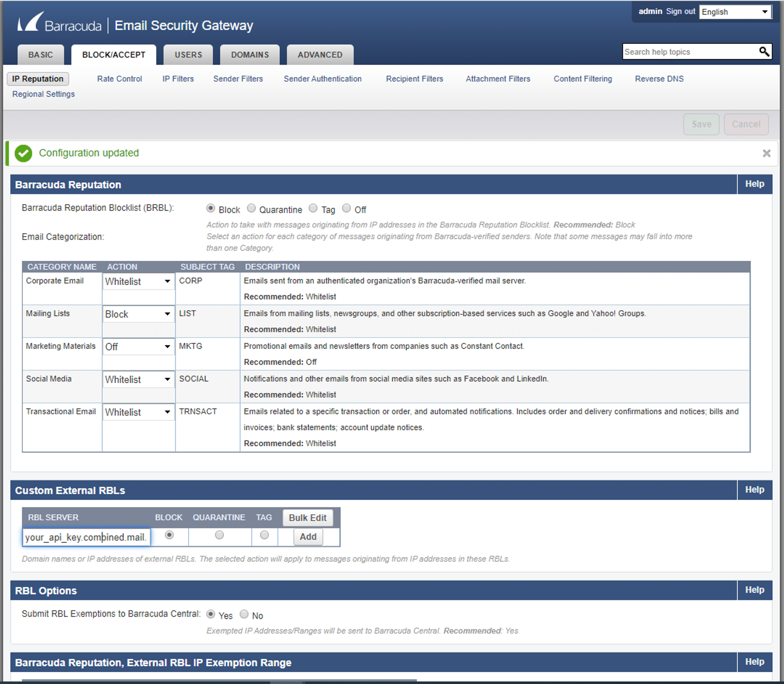This screenshot has width=784, height=684.
Task: Switch to the USERS tab
Action: coord(188,55)
